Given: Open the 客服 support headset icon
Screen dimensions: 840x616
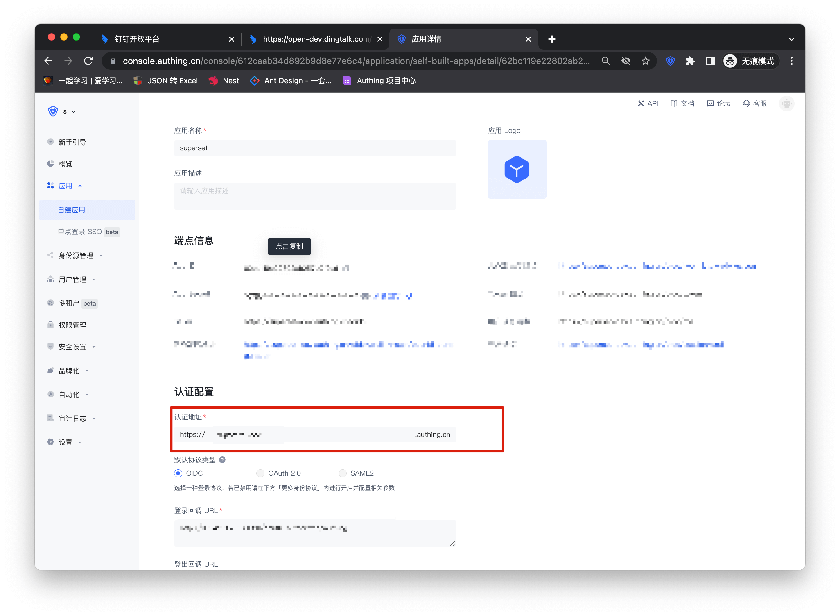Looking at the screenshot, I should pyautogui.click(x=746, y=103).
